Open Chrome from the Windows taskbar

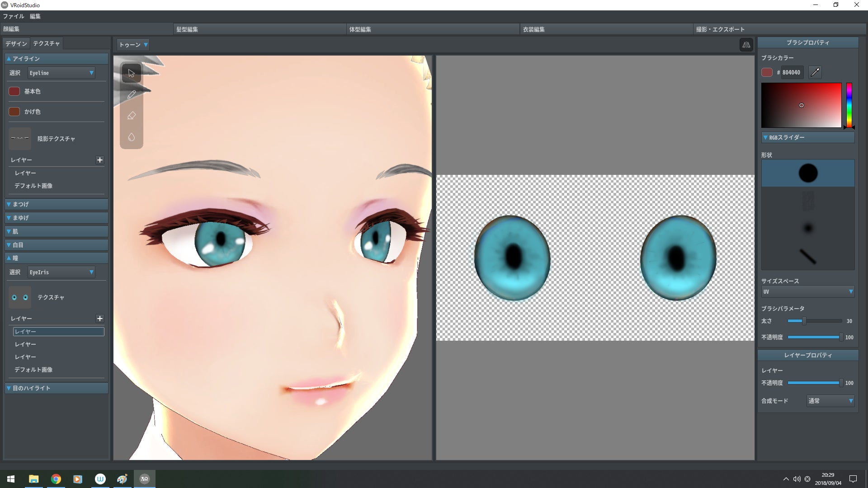pyautogui.click(x=56, y=479)
